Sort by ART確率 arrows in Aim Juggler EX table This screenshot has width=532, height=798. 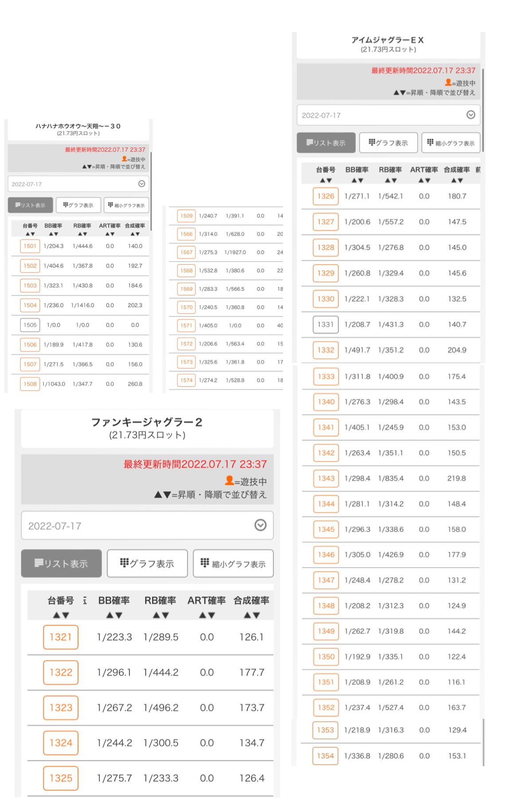(x=424, y=180)
